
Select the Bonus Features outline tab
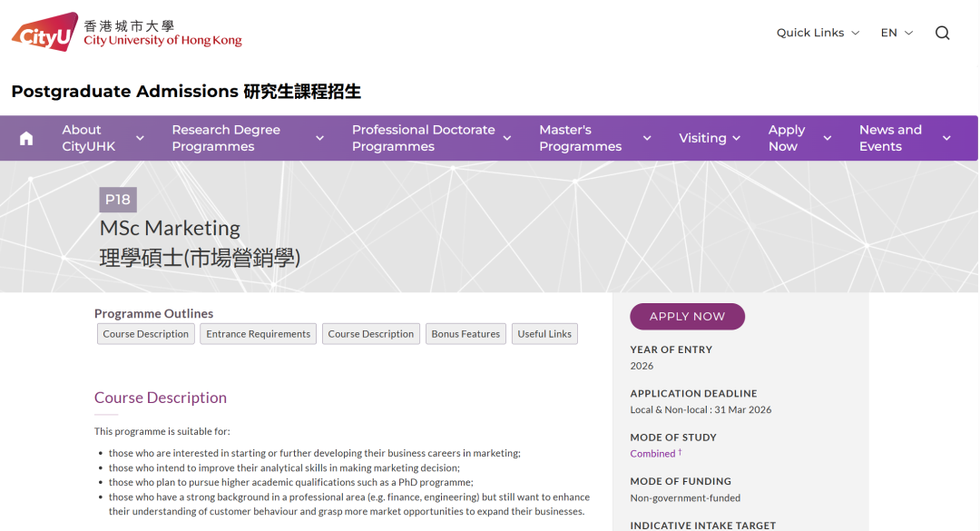[x=465, y=333]
